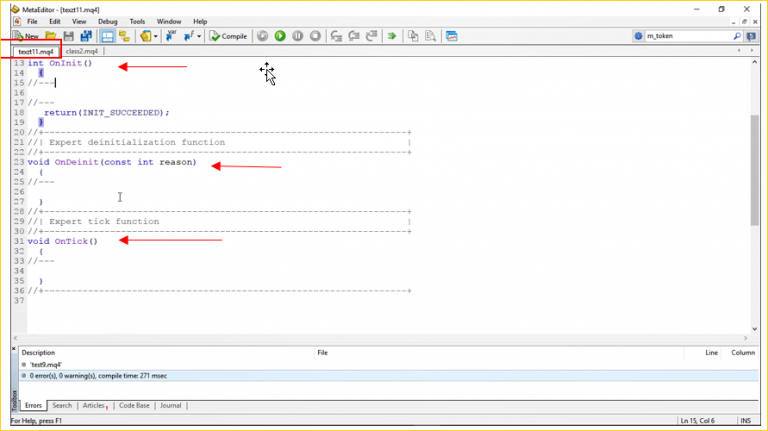Open the View menu

(x=79, y=22)
